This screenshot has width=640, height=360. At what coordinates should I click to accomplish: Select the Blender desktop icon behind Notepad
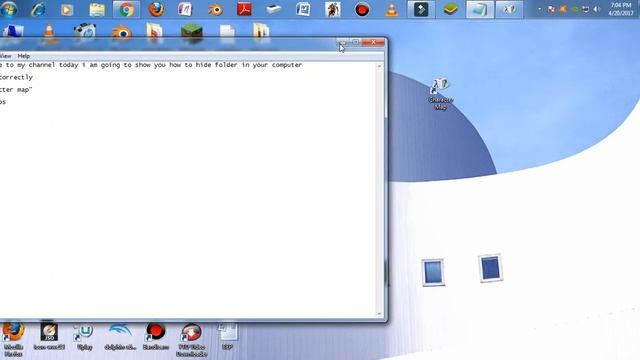[x=121, y=31]
